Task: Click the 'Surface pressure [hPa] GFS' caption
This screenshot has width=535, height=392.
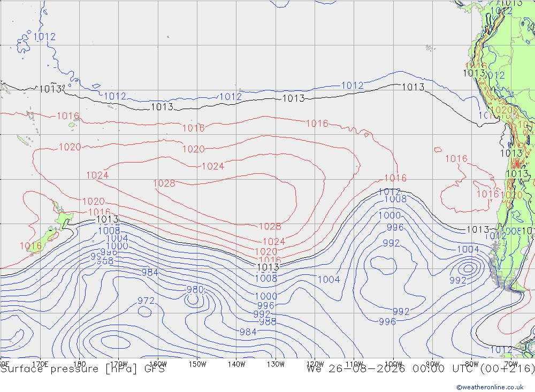Action: click(x=82, y=369)
